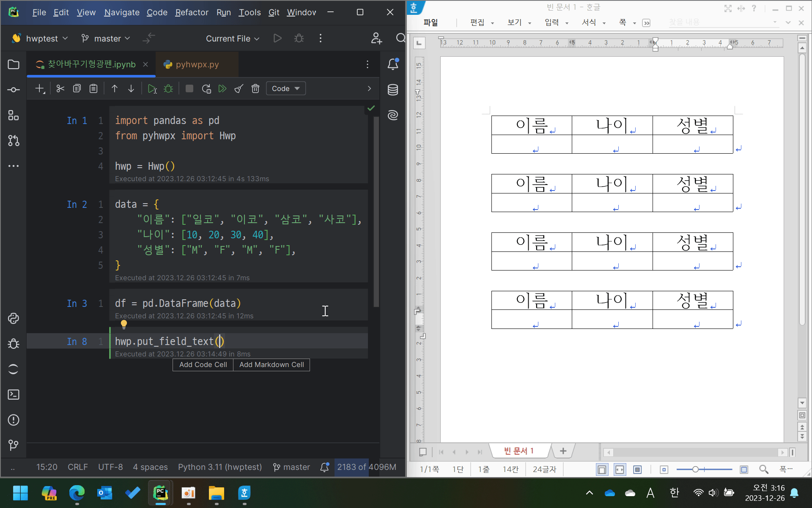Delete cell with trash icon

[255, 88]
